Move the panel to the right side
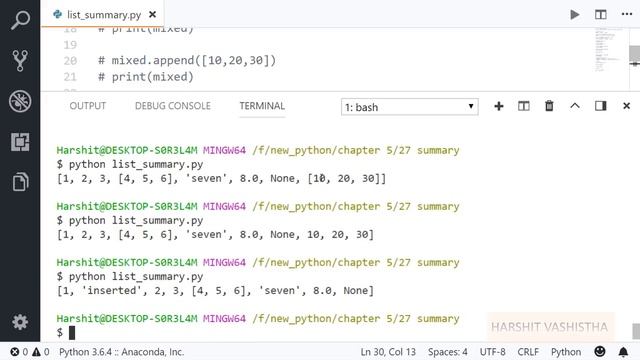 pos(600,106)
